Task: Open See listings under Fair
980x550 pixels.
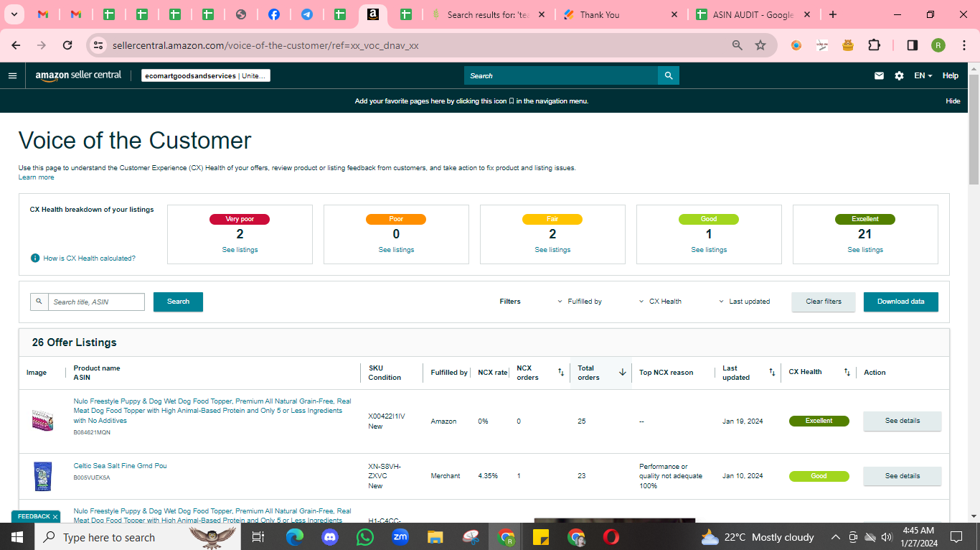Action: [x=552, y=250]
